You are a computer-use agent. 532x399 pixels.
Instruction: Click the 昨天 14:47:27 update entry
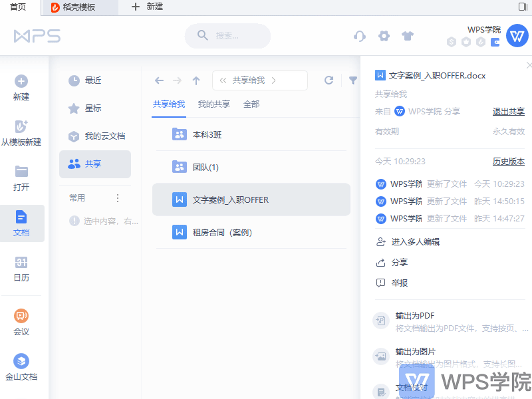(x=450, y=219)
